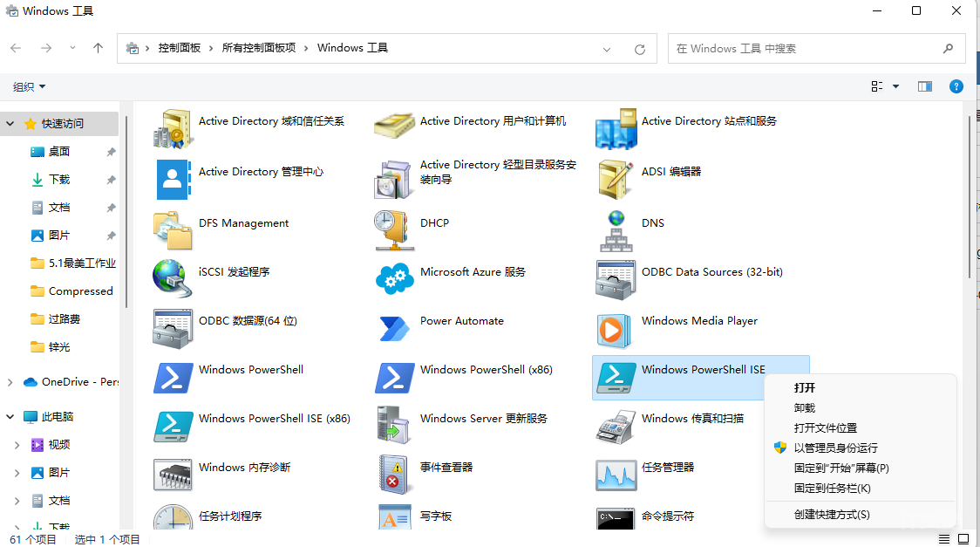Collapse the 快速访问 tree section

click(10, 124)
